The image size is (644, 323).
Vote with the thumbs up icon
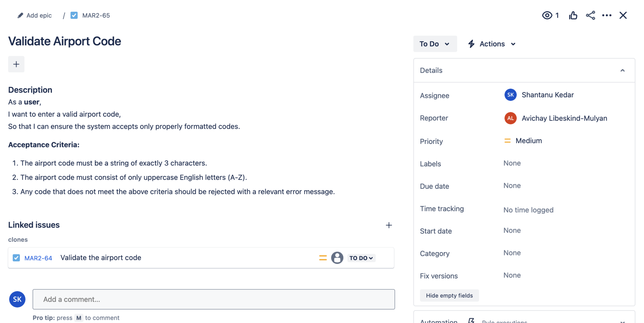[x=573, y=15]
